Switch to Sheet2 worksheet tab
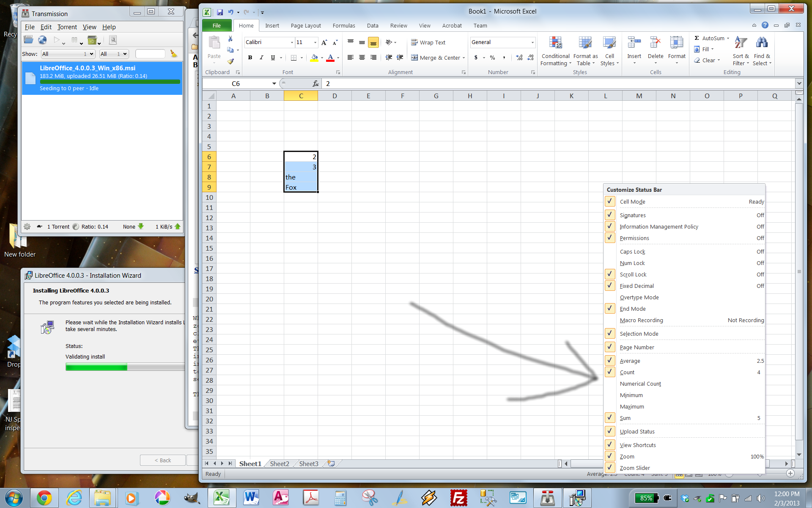The height and width of the screenshot is (508, 812). point(280,464)
